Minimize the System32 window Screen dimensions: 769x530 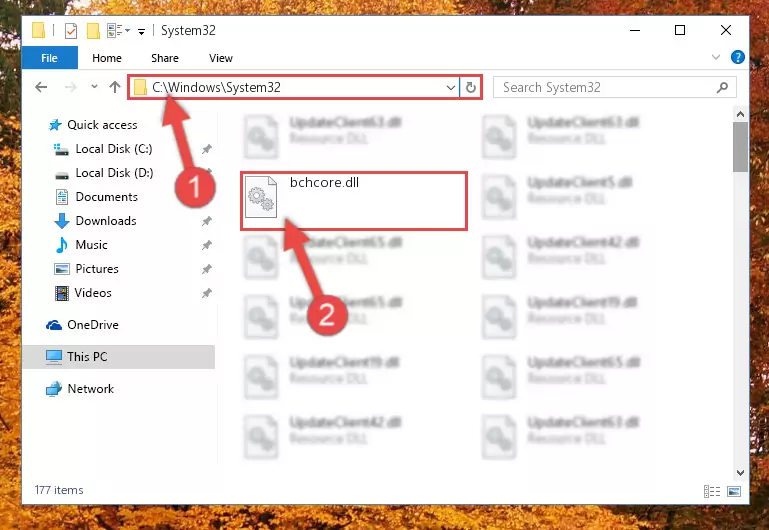pos(635,30)
